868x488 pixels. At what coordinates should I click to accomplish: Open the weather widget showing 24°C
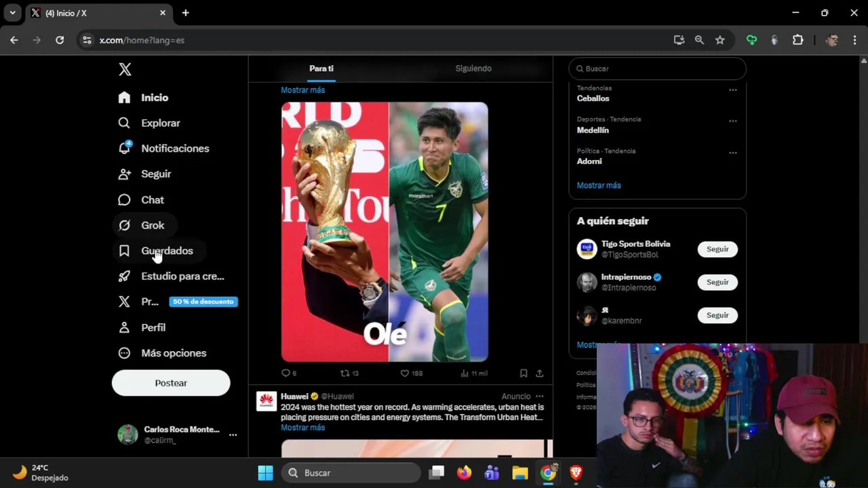[41, 472]
